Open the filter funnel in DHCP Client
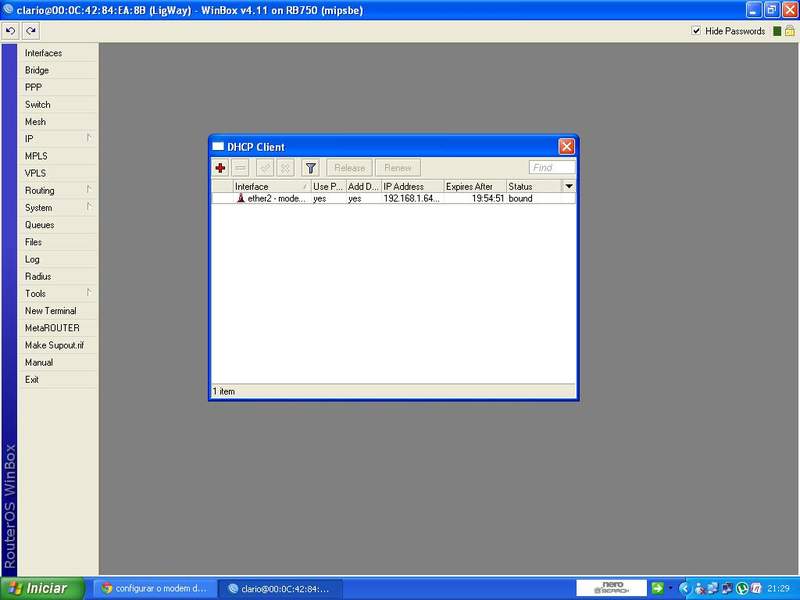 click(310, 168)
